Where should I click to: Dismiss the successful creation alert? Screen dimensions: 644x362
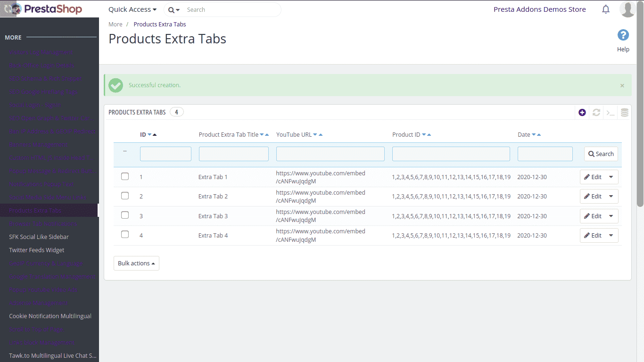click(622, 86)
